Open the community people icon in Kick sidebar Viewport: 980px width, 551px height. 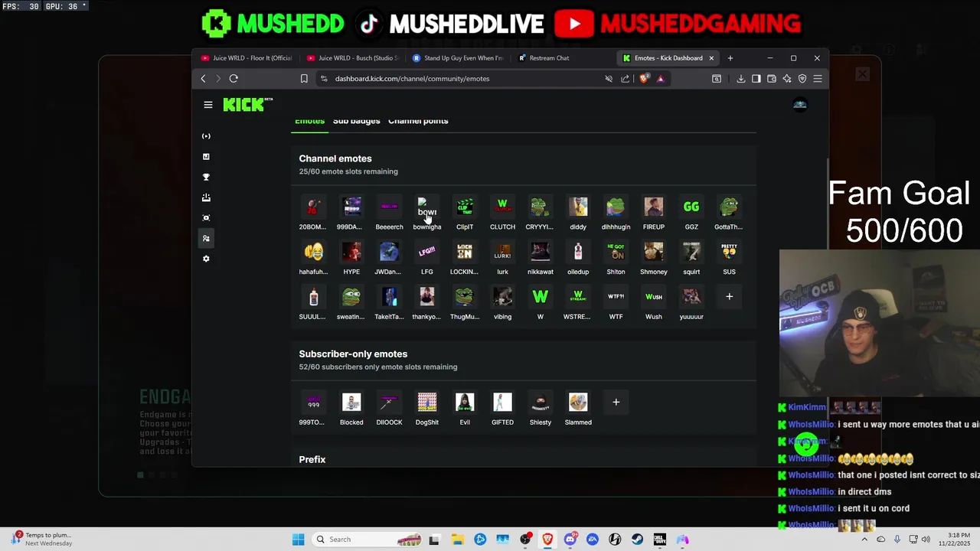(x=206, y=238)
